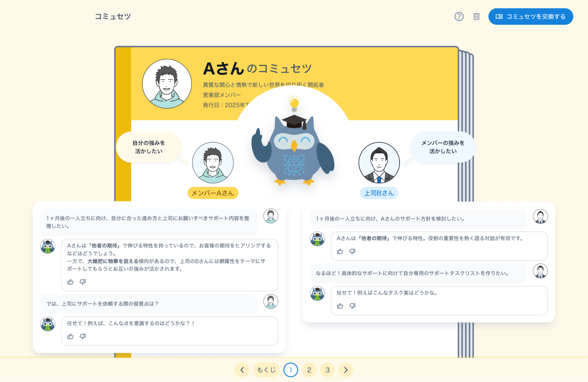This screenshot has width=588, height=382.
Task: Thumbs down the 「他者の期待」 reply in left chat
Action: [x=83, y=282]
